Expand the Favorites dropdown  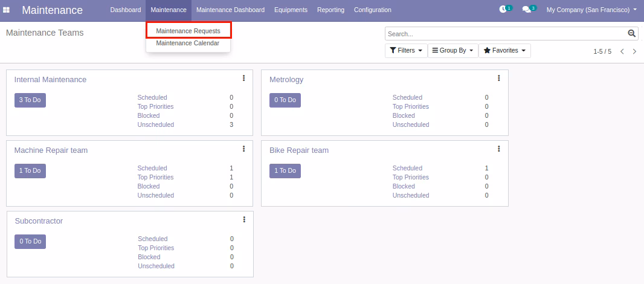point(504,51)
